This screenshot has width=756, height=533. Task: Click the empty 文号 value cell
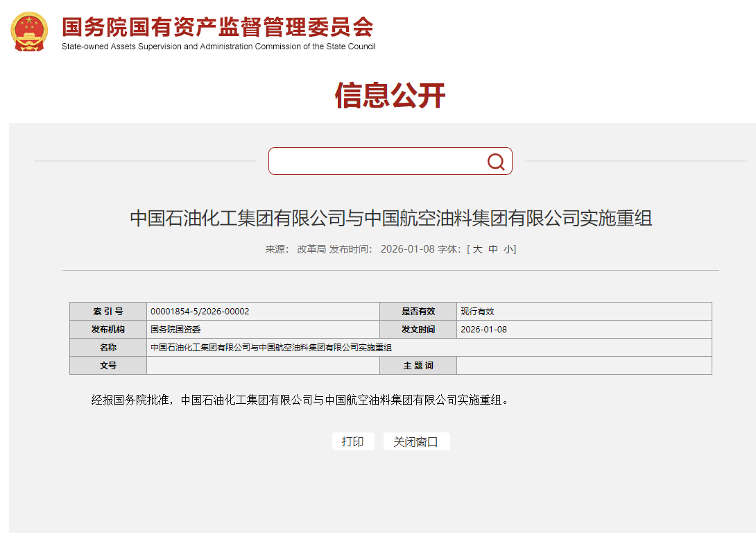tap(262, 366)
